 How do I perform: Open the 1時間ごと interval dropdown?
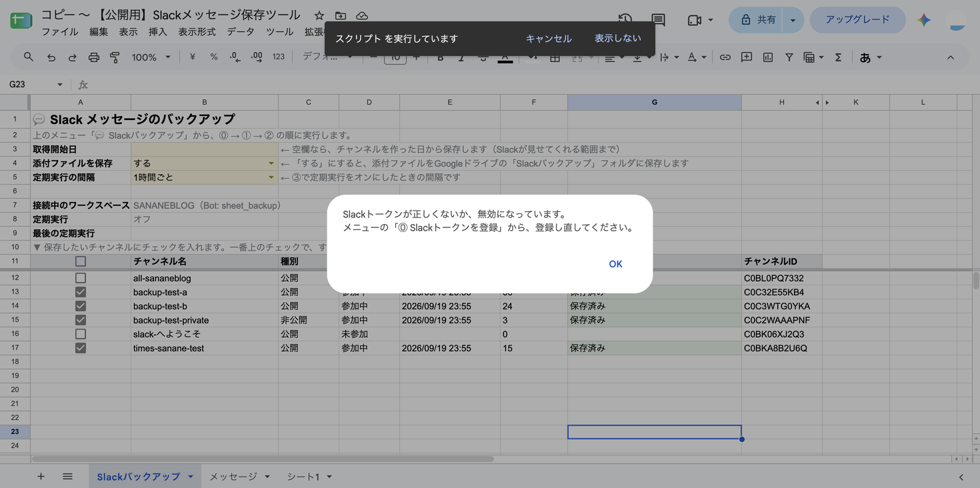pyautogui.click(x=271, y=177)
